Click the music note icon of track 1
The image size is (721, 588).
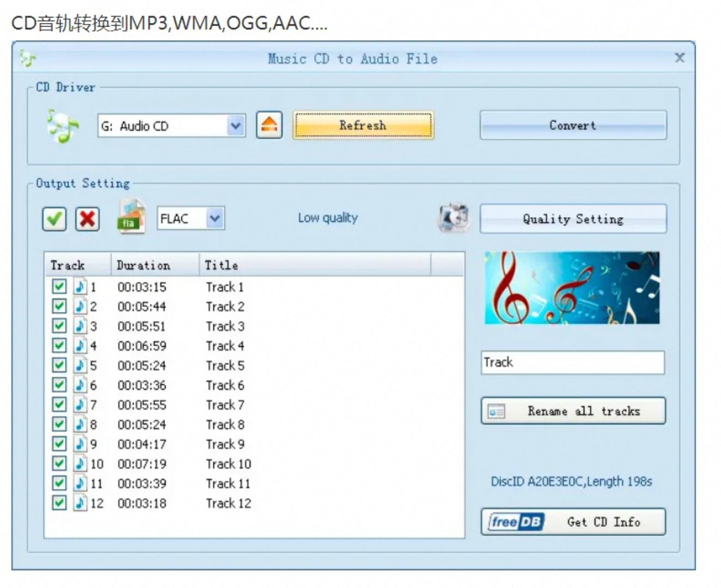tap(81, 286)
